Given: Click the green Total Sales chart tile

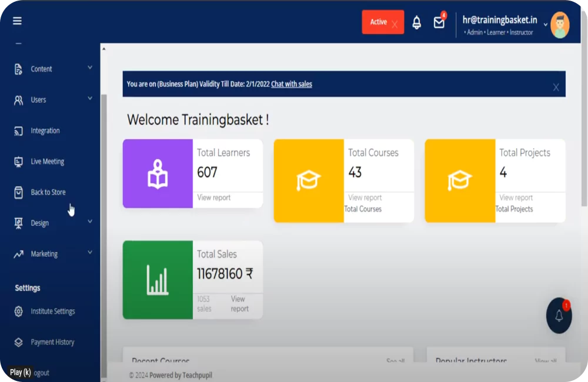Looking at the screenshot, I should (x=158, y=280).
